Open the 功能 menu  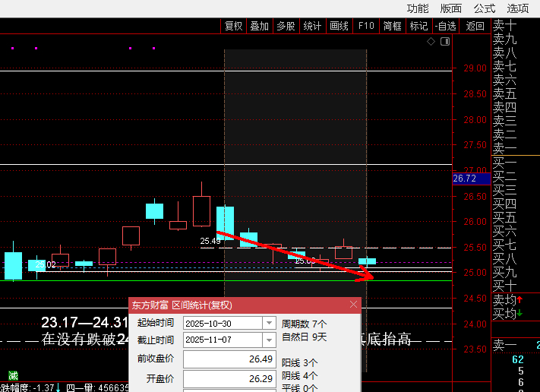point(418,8)
